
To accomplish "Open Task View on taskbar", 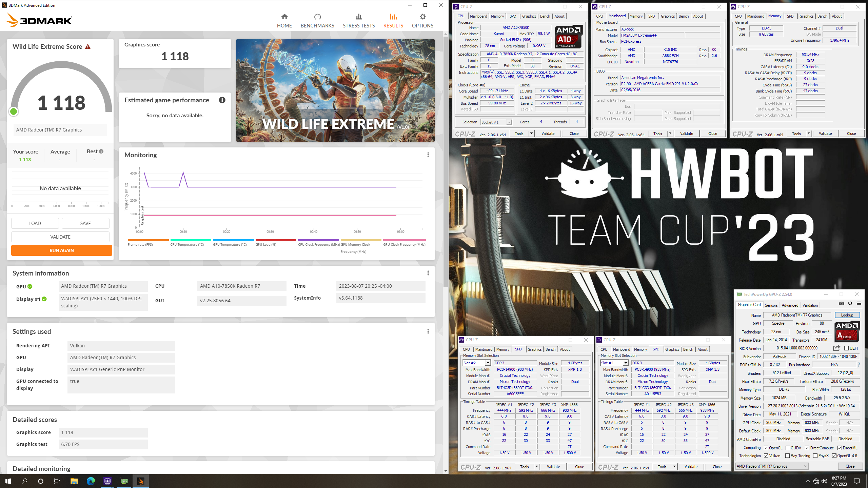I will (57, 481).
